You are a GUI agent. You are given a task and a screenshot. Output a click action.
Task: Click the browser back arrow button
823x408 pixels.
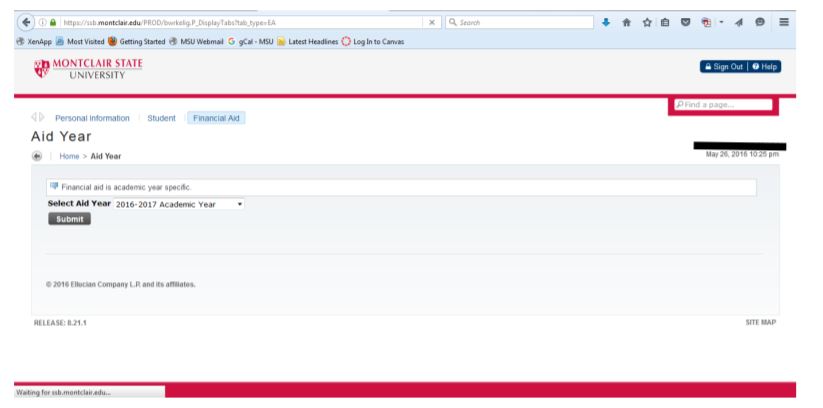pos(11,19)
